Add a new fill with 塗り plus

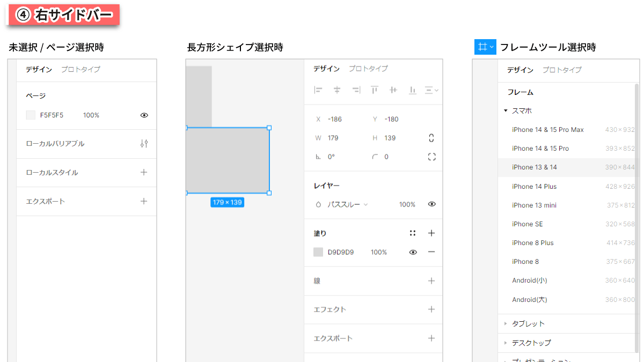tap(431, 233)
